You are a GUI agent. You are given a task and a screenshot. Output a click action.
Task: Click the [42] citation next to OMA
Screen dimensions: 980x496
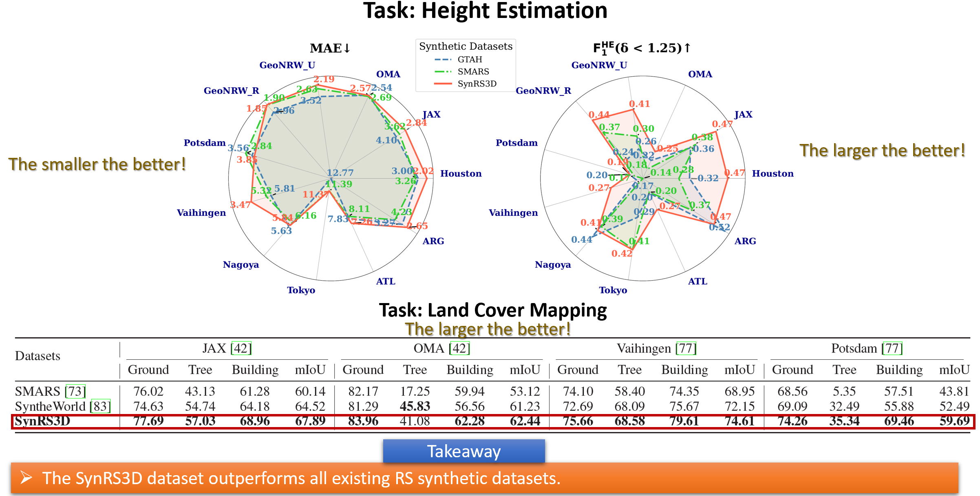coord(459,348)
